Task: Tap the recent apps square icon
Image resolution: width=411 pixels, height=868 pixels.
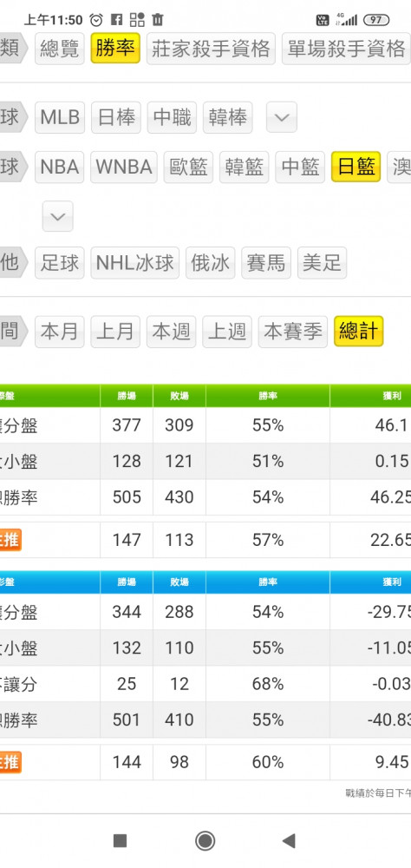Action: [120, 841]
